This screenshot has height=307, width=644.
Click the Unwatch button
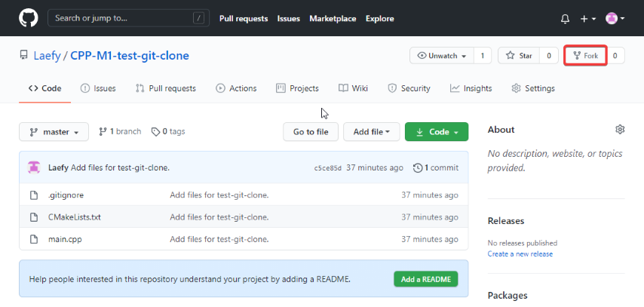[x=442, y=56]
